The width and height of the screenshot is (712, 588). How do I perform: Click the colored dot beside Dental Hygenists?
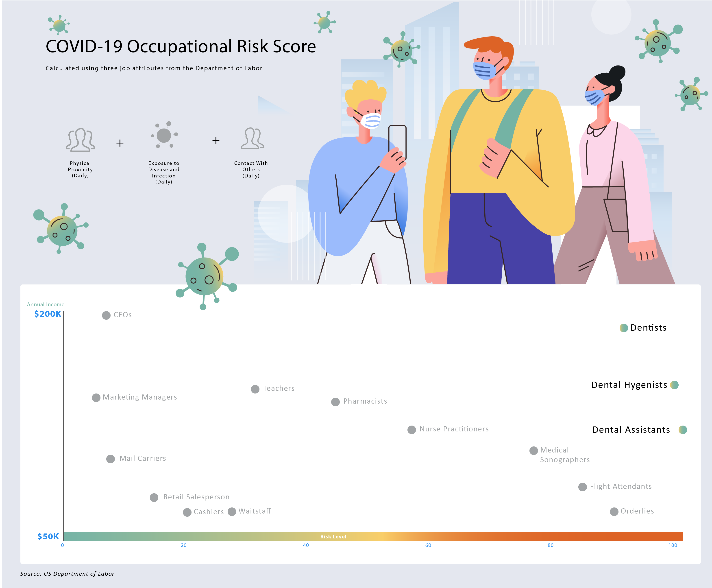click(x=674, y=385)
